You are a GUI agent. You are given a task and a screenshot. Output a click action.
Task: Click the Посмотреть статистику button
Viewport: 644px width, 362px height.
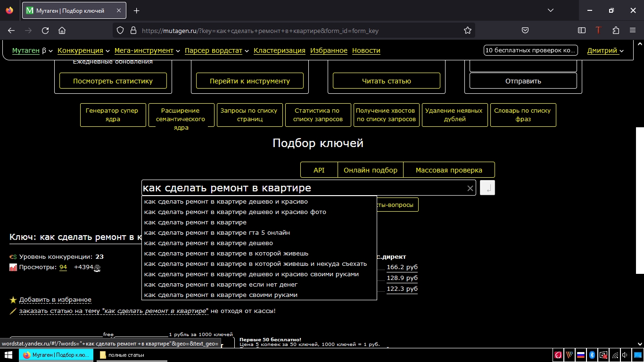point(113,81)
